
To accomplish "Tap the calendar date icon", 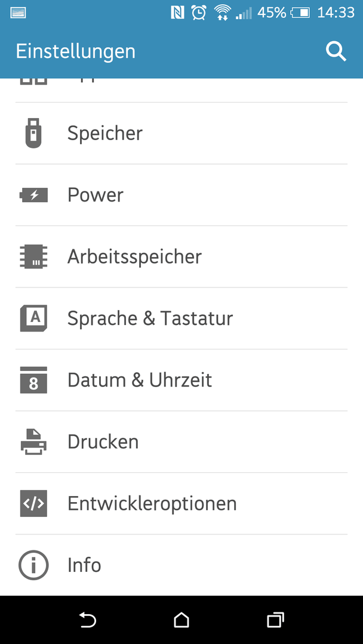I will [33, 380].
